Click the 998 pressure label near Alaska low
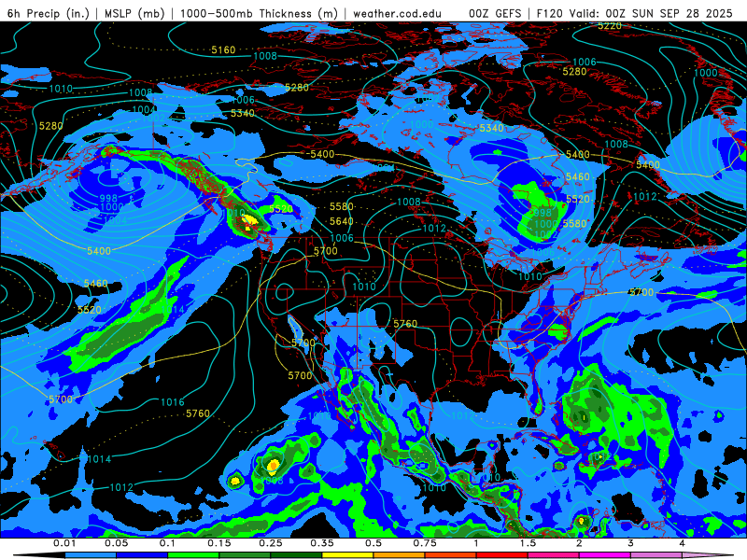This screenshot has width=747, height=560. [x=108, y=199]
